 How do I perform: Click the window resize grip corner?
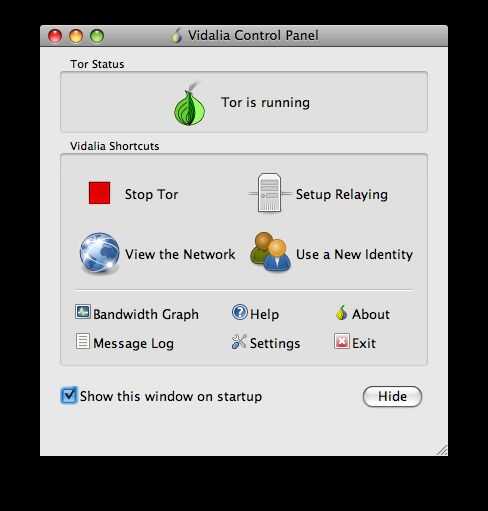pos(442,450)
